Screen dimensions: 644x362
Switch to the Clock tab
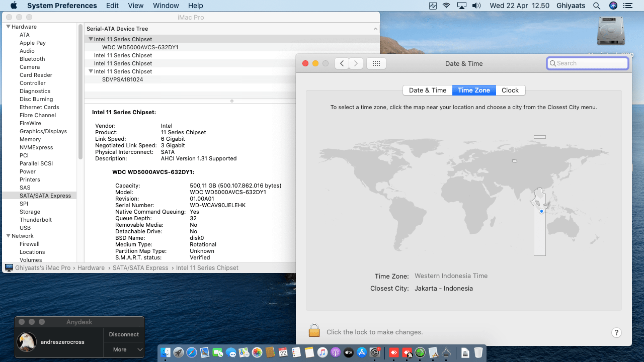point(510,90)
